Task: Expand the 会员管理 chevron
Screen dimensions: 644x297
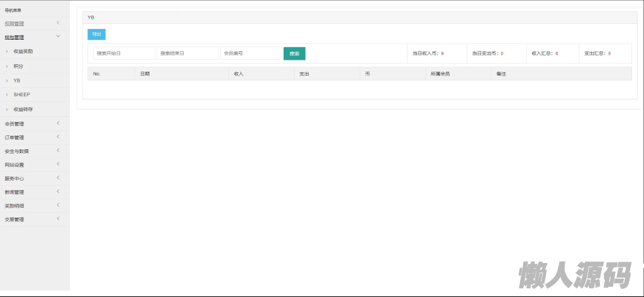Action: pyautogui.click(x=58, y=123)
